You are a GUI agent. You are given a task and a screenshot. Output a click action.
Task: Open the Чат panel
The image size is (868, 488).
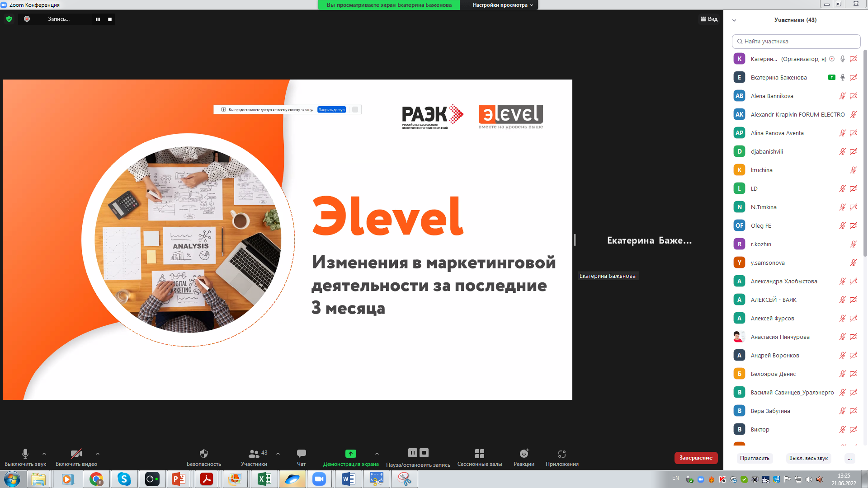[x=302, y=457]
